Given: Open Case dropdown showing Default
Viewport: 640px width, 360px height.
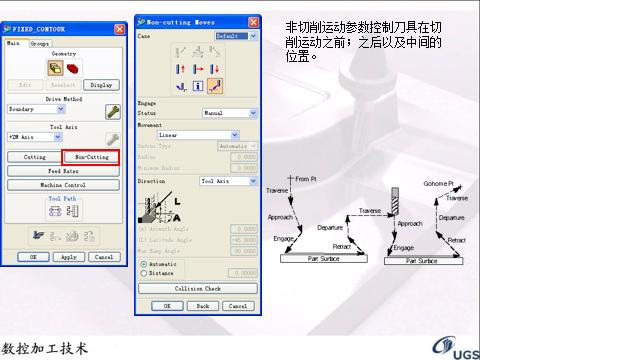Looking at the screenshot, I should click(236, 36).
